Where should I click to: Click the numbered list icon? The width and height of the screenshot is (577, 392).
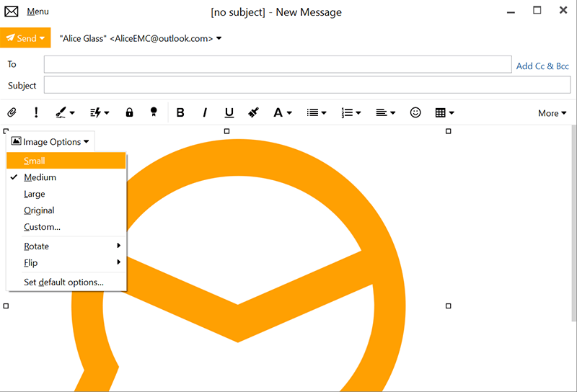coord(347,112)
